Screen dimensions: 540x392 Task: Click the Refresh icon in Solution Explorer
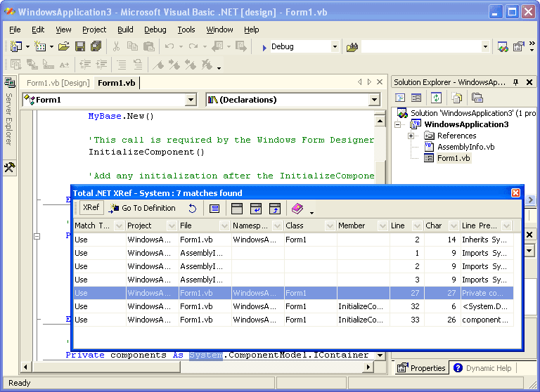(x=436, y=98)
